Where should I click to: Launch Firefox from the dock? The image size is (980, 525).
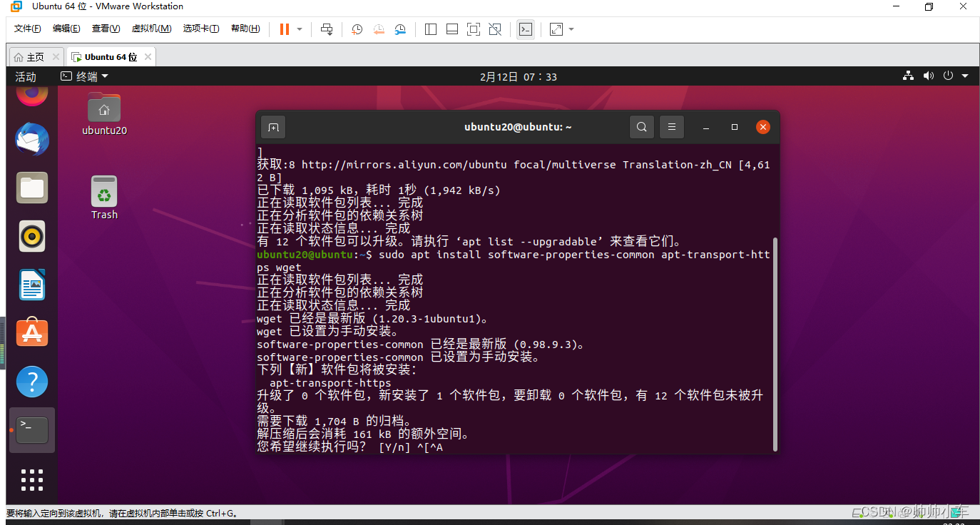32,95
